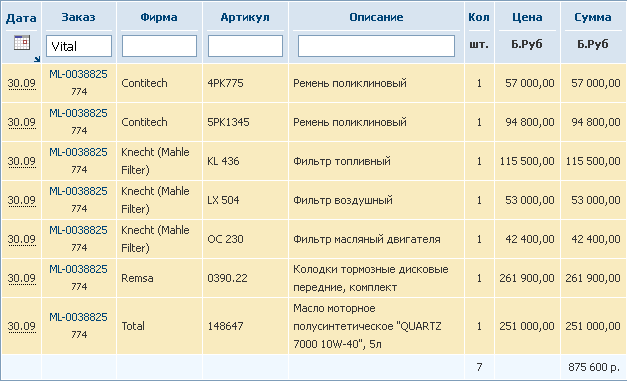Click date 30.09 in the LX 504 row
The height and width of the screenshot is (381, 627).
click(x=22, y=200)
